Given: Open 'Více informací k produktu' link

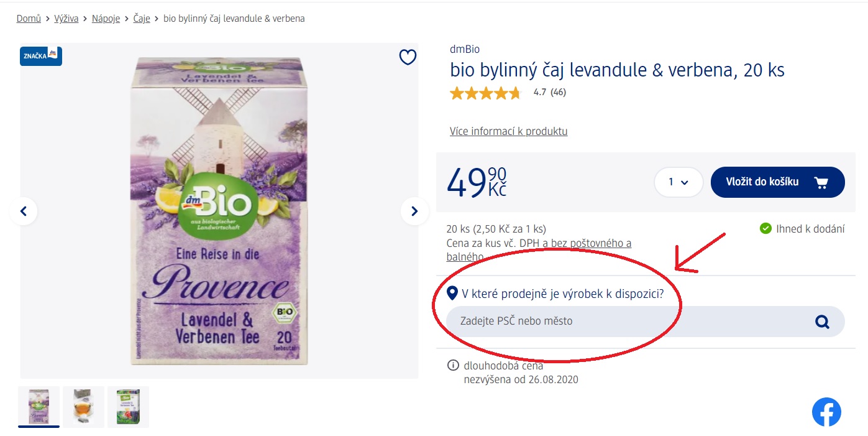Looking at the screenshot, I should [x=508, y=131].
